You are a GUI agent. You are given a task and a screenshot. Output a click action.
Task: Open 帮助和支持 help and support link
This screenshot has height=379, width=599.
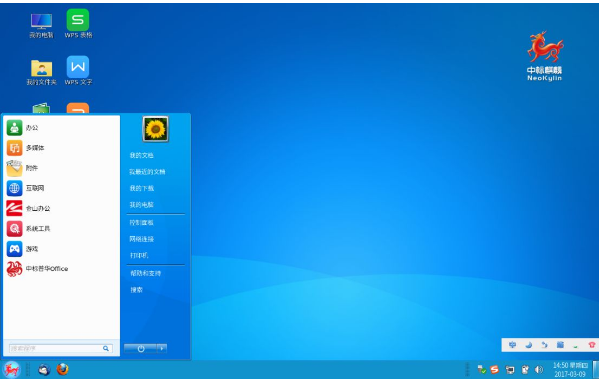(x=146, y=273)
